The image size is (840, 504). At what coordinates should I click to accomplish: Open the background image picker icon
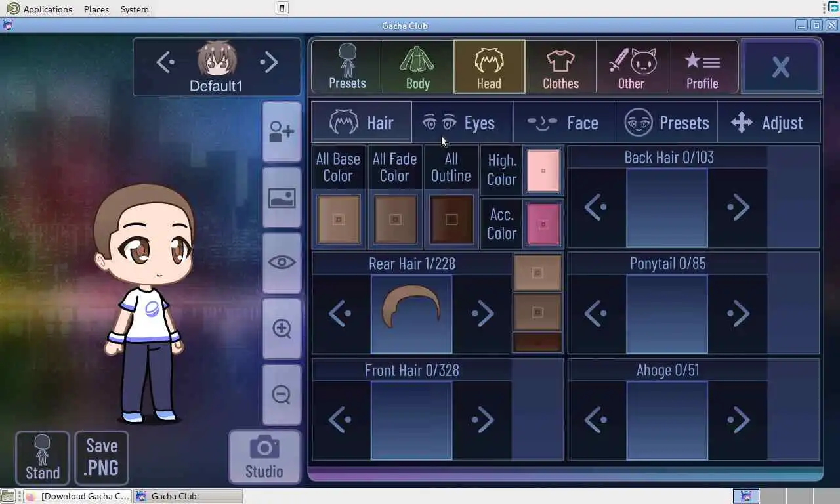click(282, 197)
